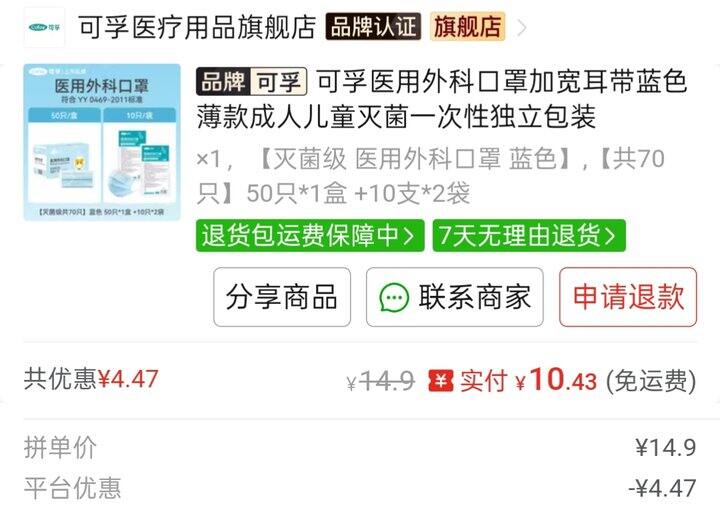Viewport: 720px width, 512px height.
Task: Tap the 品牌认证 badge
Action: pyautogui.click(x=373, y=26)
